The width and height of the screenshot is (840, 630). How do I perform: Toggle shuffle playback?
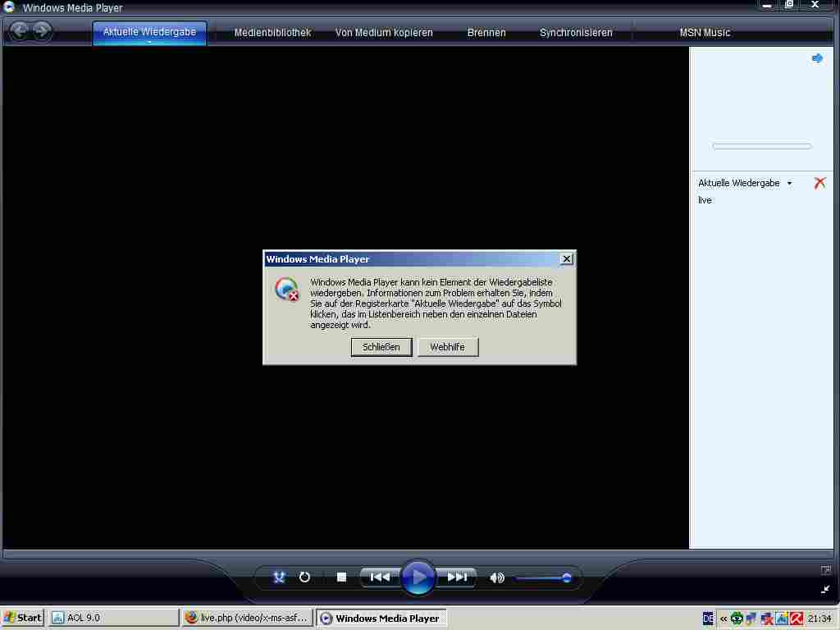279,577
